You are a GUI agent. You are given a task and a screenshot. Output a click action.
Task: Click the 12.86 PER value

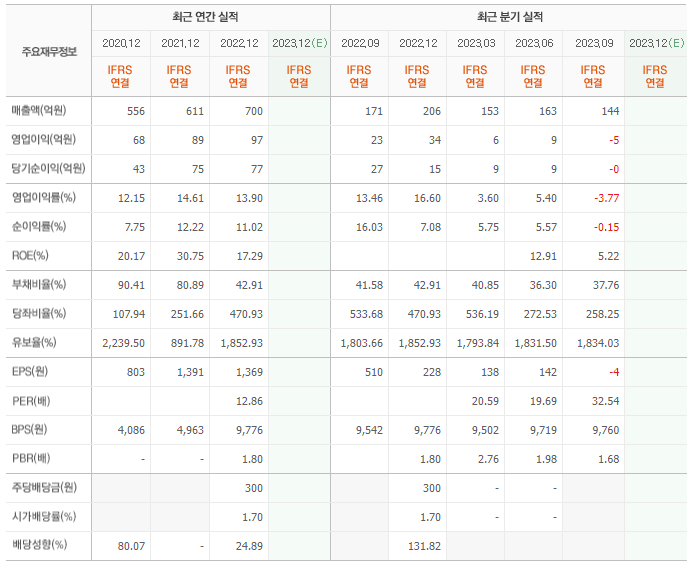pos(249,401)
